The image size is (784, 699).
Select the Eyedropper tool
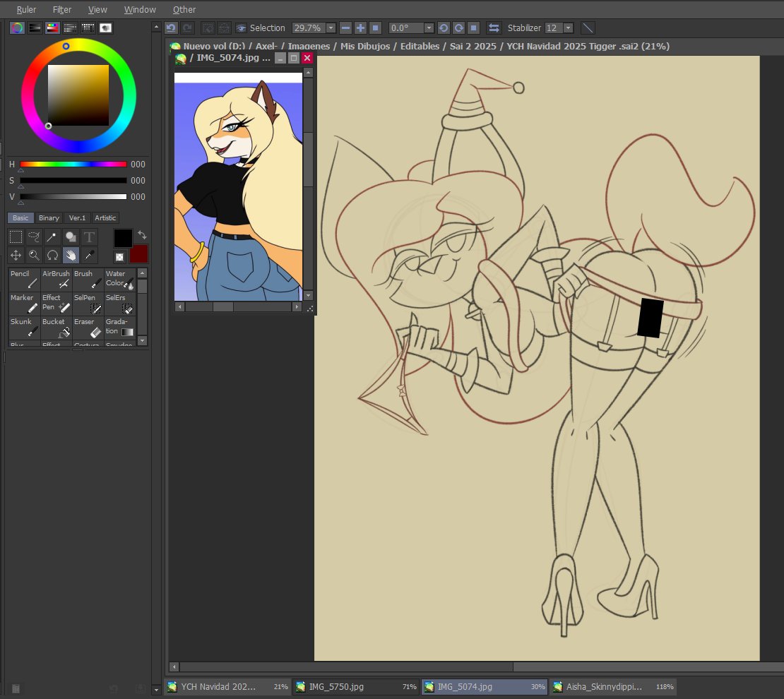click(89, 255)
